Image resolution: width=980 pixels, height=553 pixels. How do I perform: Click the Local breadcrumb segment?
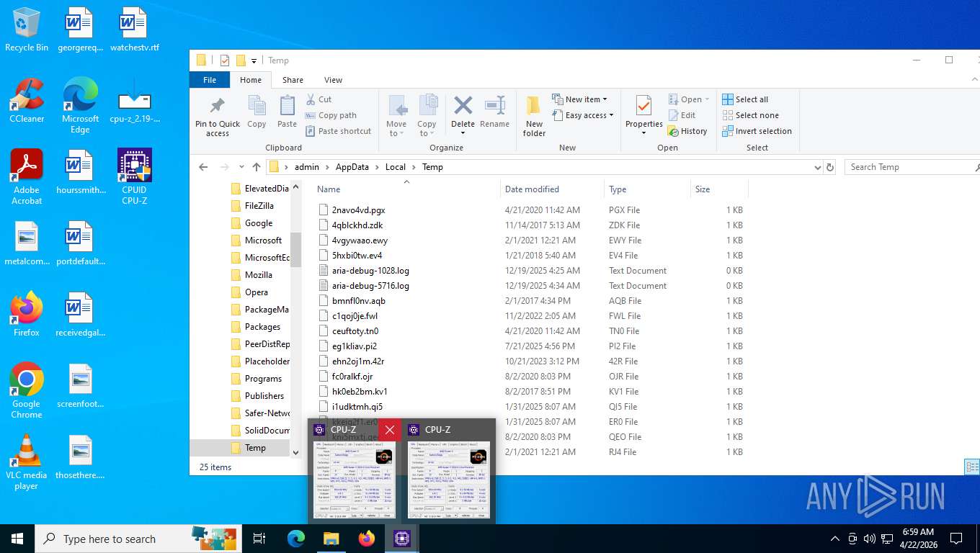pyautogui.click(x=395, y=167)
